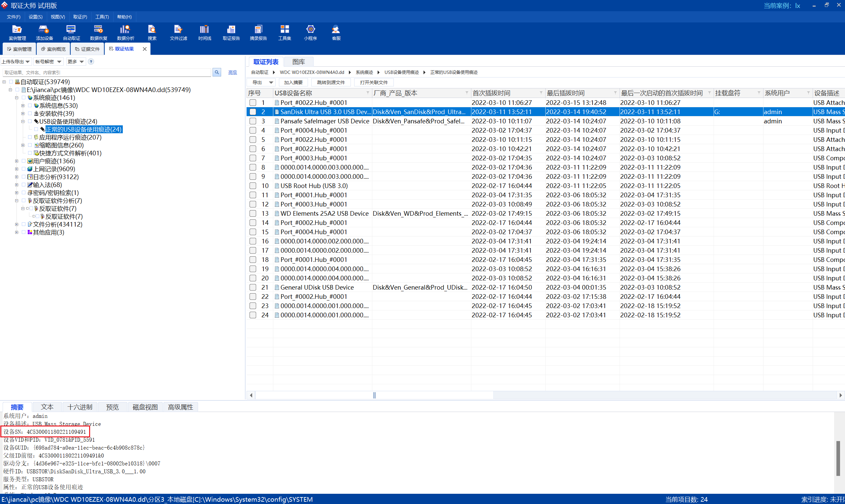Start 自动取证 from the toolbar

[x=71, y=33]
